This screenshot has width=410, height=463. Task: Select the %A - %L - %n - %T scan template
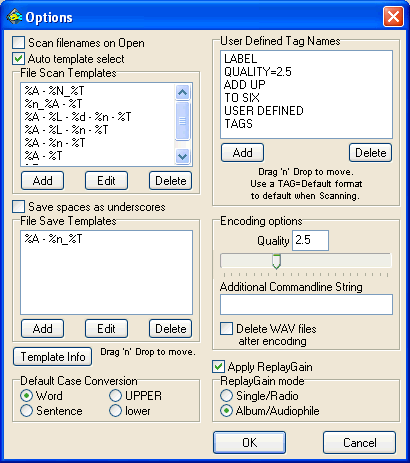pos(66,130)
